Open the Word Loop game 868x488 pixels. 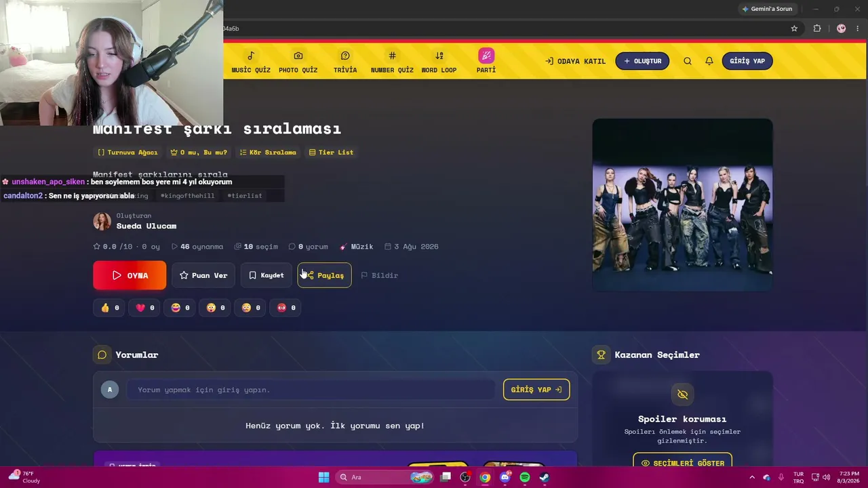pyautogui.click(x=439, y=61)
